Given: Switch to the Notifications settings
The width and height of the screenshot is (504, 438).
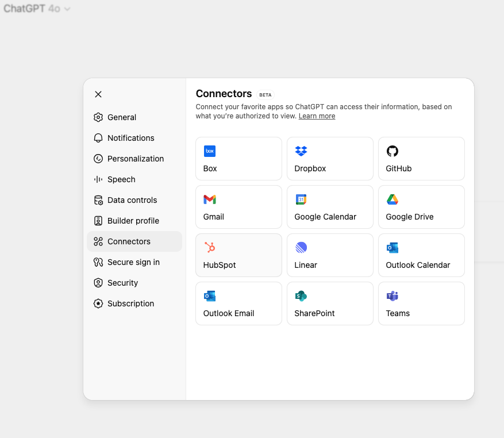Looking at the screenshot, I should point(134,138).
